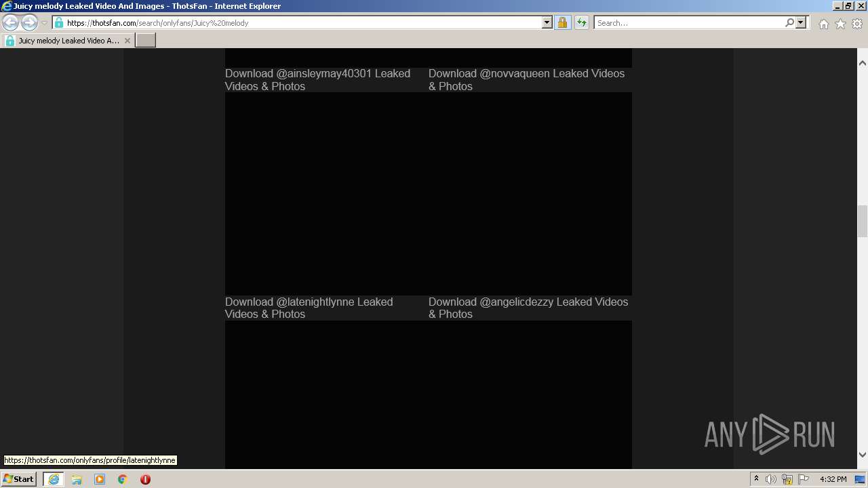The height and width of the screenshot is (488, 868).
Task: Expand the search provider dropdown
Action: (801, 23)
